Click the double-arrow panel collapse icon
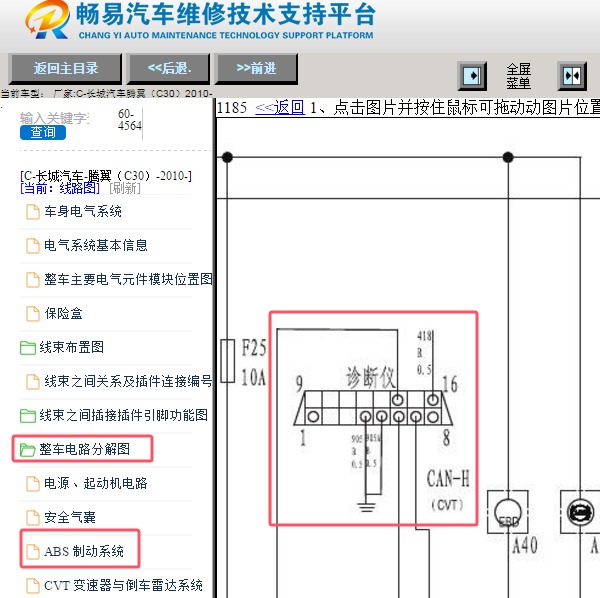The height and width of the screenshot is (598, 600). (x=572, y=75)
